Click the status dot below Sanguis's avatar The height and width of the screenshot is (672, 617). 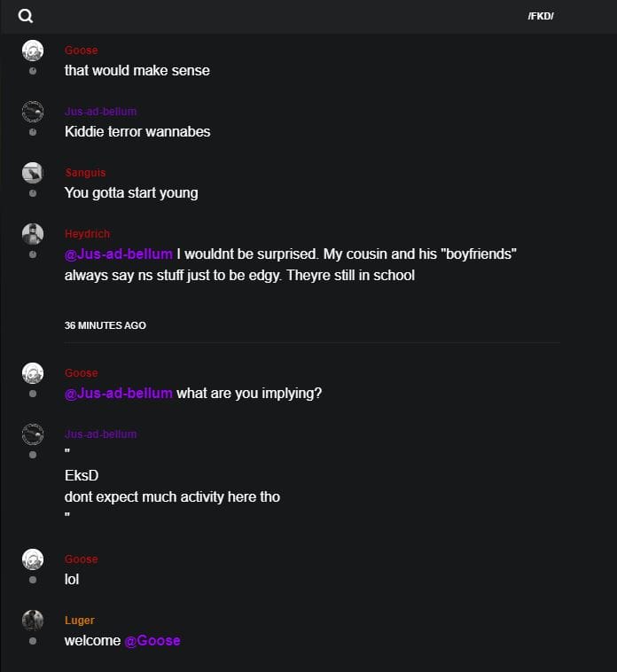click(33, 193)
